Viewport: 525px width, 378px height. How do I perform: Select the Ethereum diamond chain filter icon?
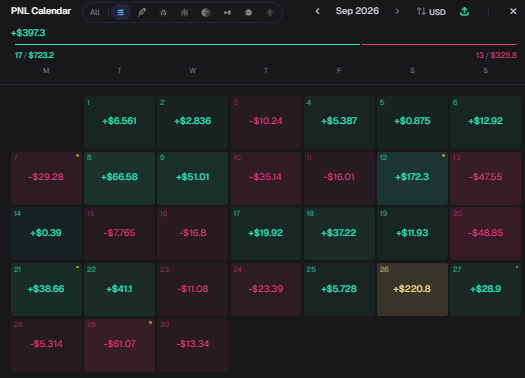tap(270, 12)
